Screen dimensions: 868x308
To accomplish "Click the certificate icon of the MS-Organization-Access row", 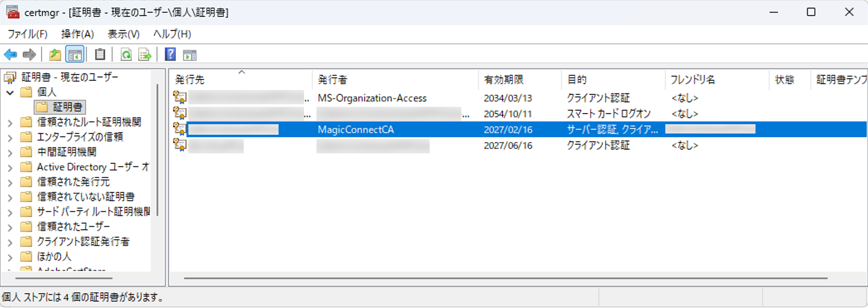I will [x=180, y=97].
